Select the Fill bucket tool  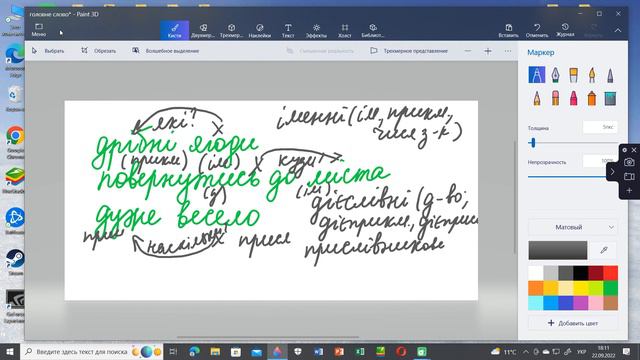(x=610, y=98)
